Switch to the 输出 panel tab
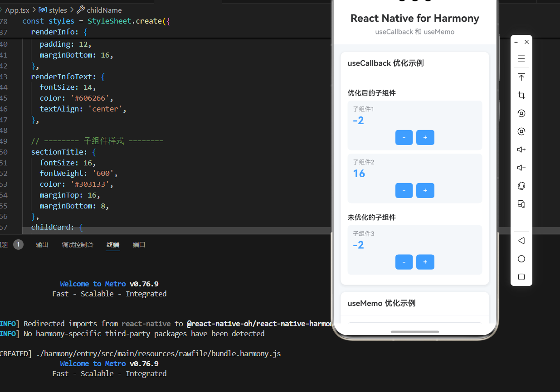 42,245
